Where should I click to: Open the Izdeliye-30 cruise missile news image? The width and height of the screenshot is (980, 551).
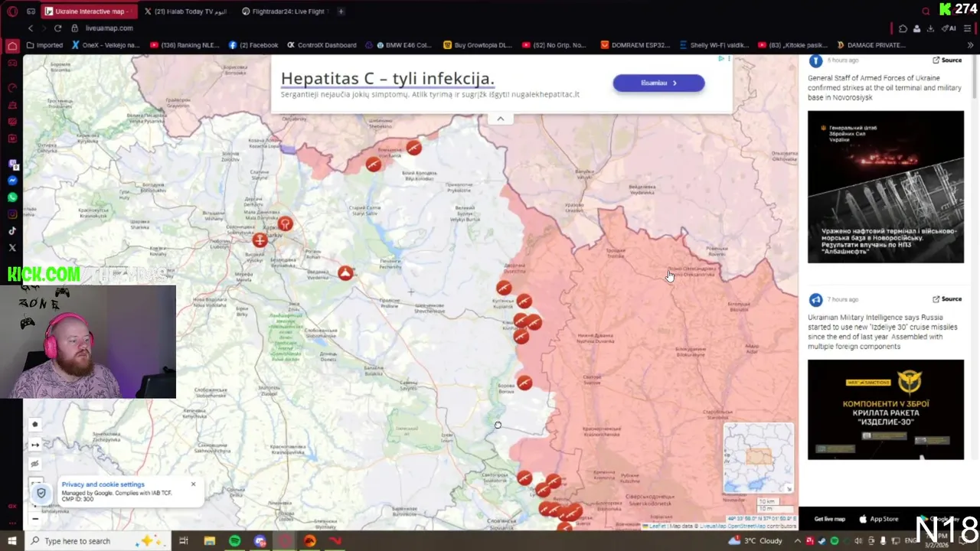[886, 409]
